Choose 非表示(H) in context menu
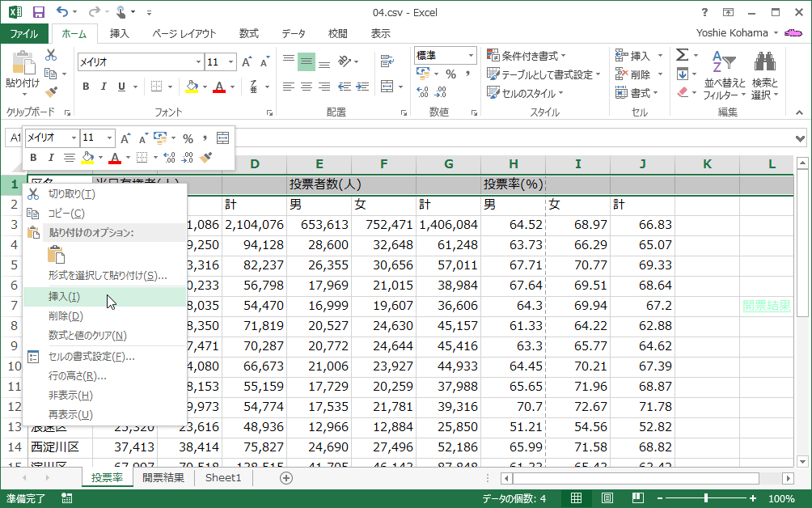 [x=104, y=396]
